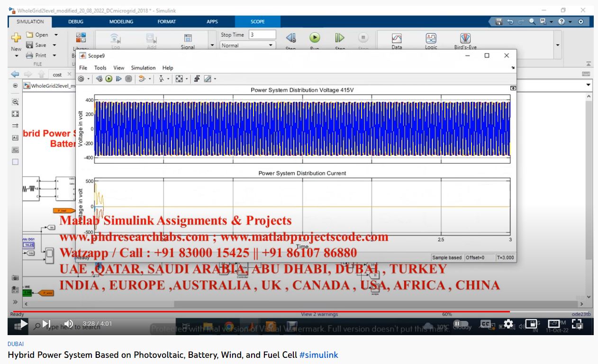Click the New model plus icon
The width and height of the screenshot is (598, 364).
click(x=16, y=38)
